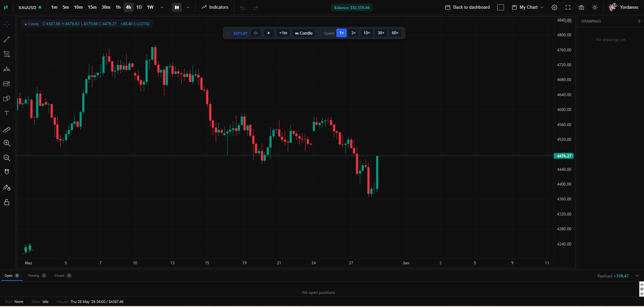The height and width of the screenshot is (307, 644).
Task: Toggle the lock drawings icon
Action: (7, 202)
